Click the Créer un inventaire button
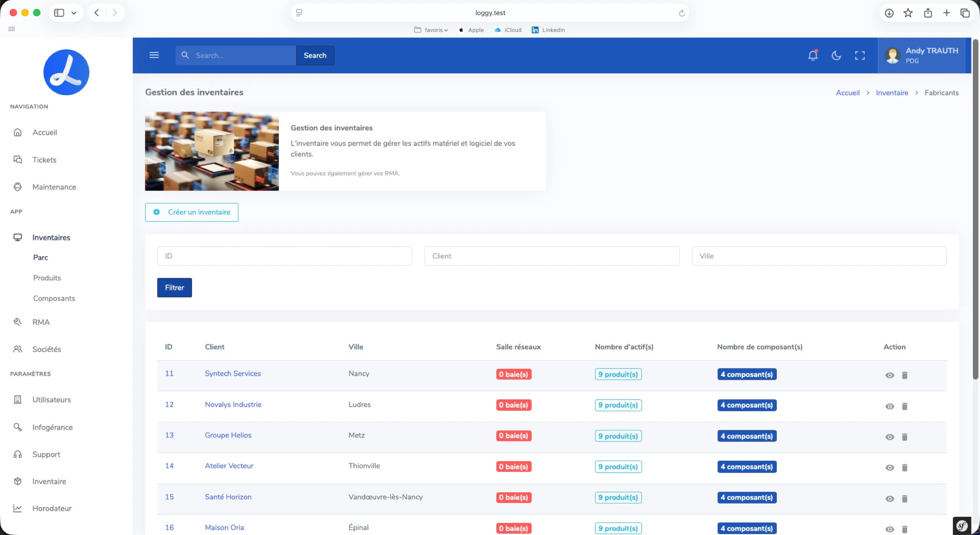This screenshot has width=980, height=535. [192, 212]
